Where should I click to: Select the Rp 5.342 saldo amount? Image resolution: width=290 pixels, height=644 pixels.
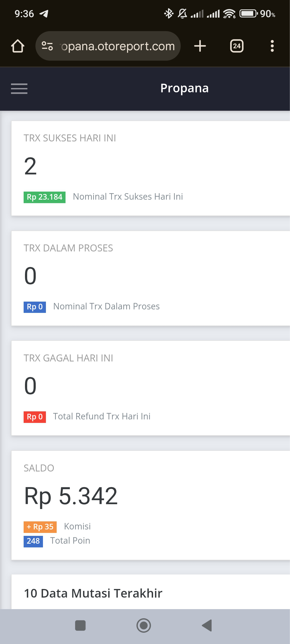(71, 496)
